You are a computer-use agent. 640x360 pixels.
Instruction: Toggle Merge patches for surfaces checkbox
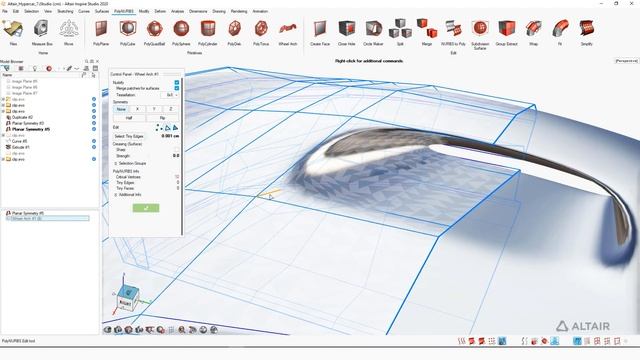[177, 88]
